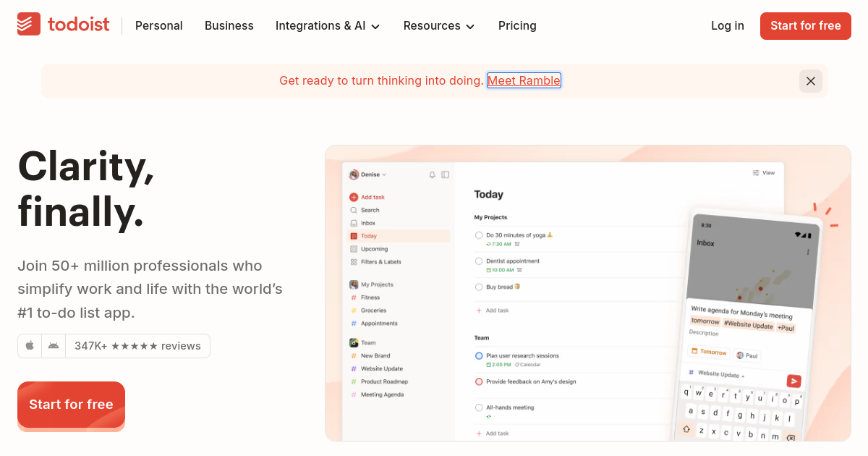Screen dimensions: 868x456
Task: Open Inbox in the mockup sidebar
Action: coord(363,223)
